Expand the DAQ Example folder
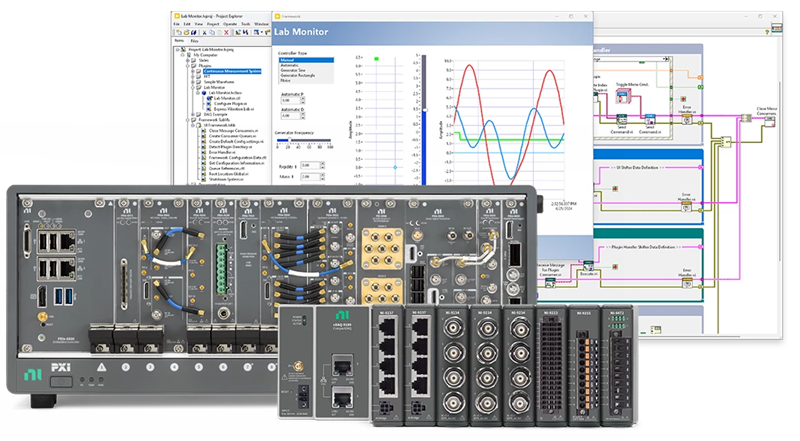 193,114
